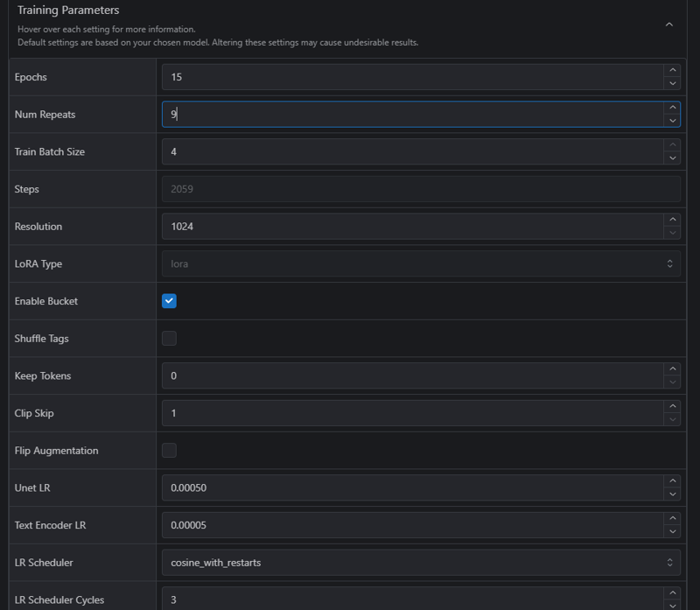
Task: Lower Train Batch Size with the down arrow
Action: tap(672, 158)
